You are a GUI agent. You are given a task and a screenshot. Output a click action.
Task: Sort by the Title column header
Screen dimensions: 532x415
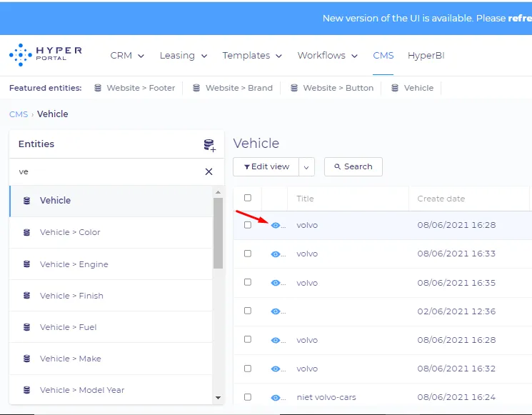point(305,199)
